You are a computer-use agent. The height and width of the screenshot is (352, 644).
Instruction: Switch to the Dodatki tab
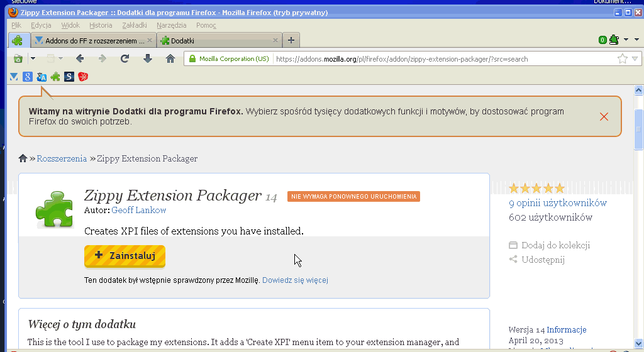coord(219,41)
